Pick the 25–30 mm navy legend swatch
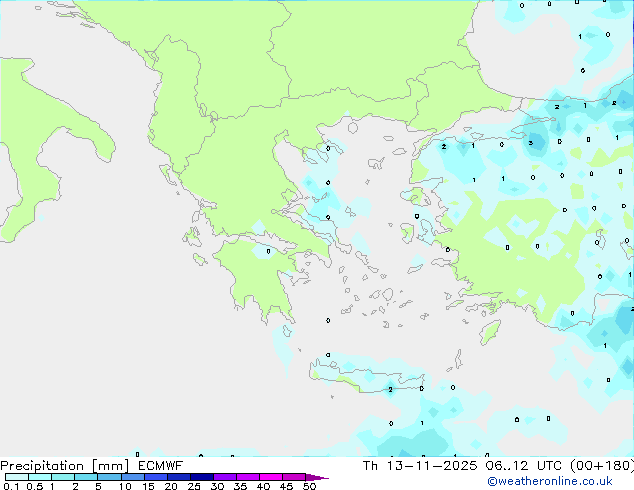This screenshot has width=634, height=490. pos(202,477)
